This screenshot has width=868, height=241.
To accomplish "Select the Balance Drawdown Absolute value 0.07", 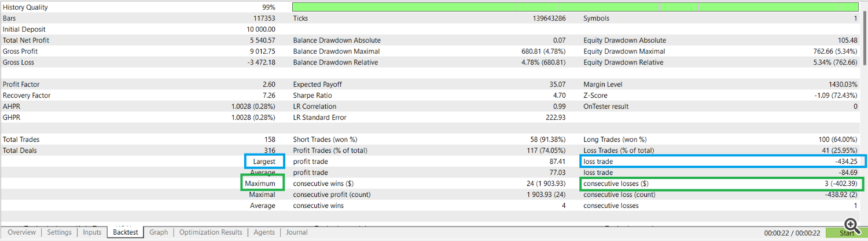I will click(560, 41).
